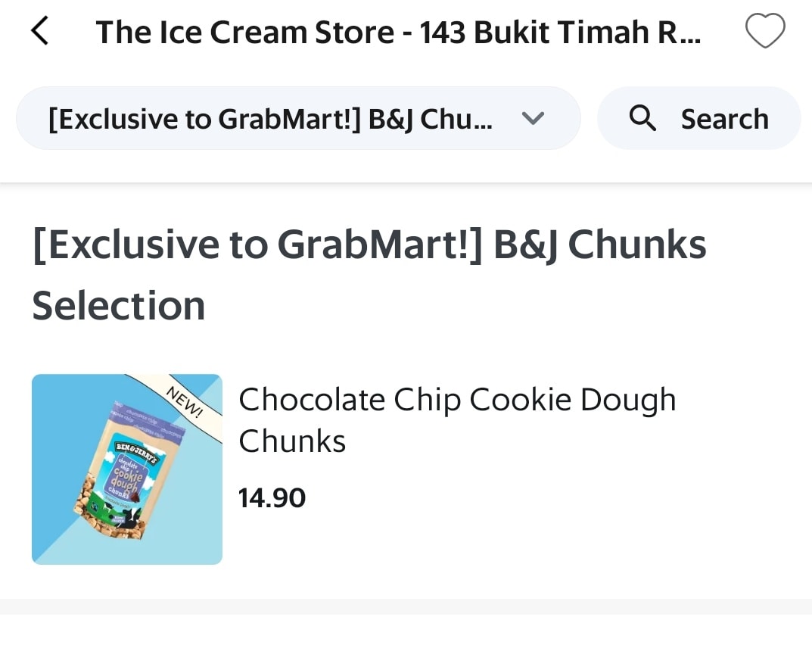Tap the blank area beneath the product list
The width and height of the screenshot is (812, 667).
406,642
